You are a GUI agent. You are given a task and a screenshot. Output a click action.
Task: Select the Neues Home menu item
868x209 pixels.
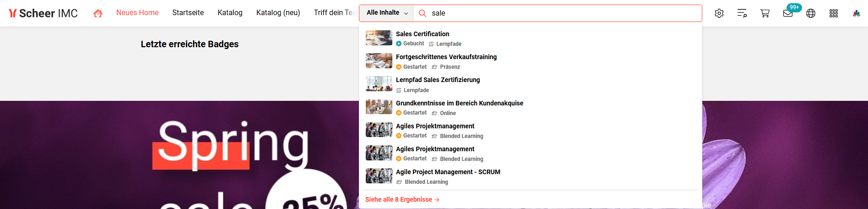tap(137, 13)
